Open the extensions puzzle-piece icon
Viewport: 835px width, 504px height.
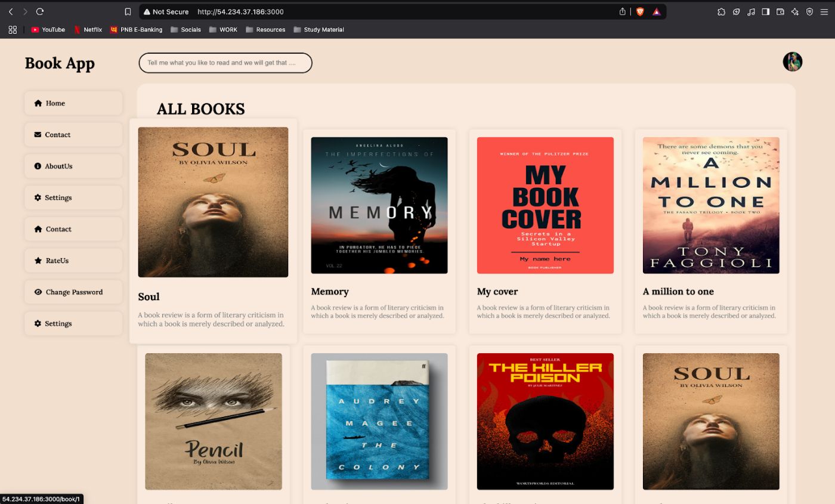[721, 11]
